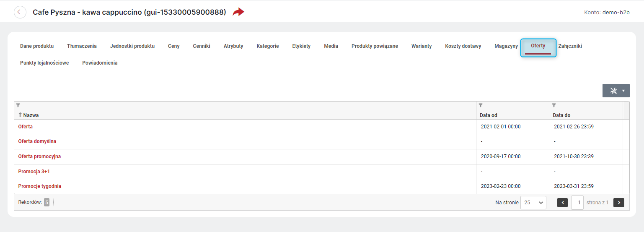Click the product title Cafe Pyszna heading

pyautogui.click(x=129, y=12)
